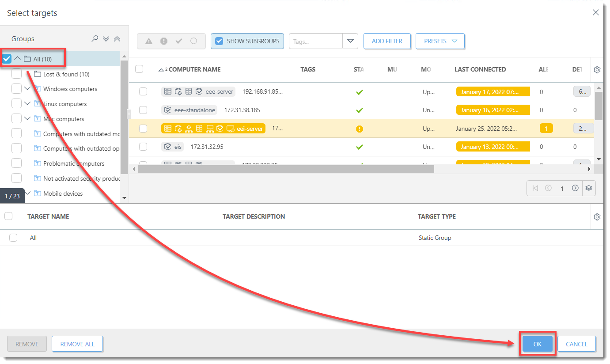This screenshot has width=610, height=364.
Task: Click Problematic computers dynamic group icon
Action: [x=38, y=163]
